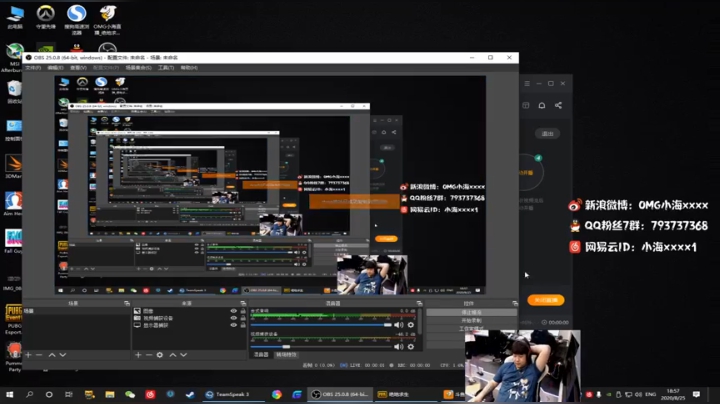Click the stop streaming (停止推流) button
Viewport: 720px width, 404px height.
(472, 312)
